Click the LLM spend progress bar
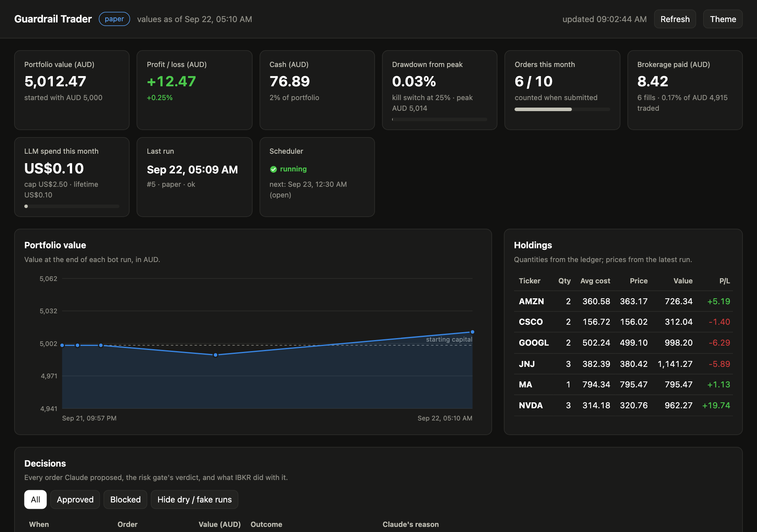Viewport: 757px width, 532px height. pyautogui.click(x=72, y=206)
